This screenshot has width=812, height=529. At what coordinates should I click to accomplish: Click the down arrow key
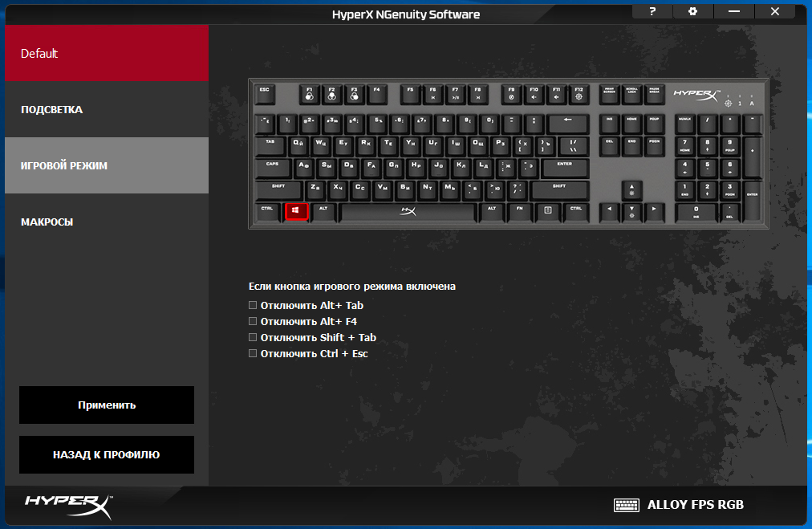[631, 213]
